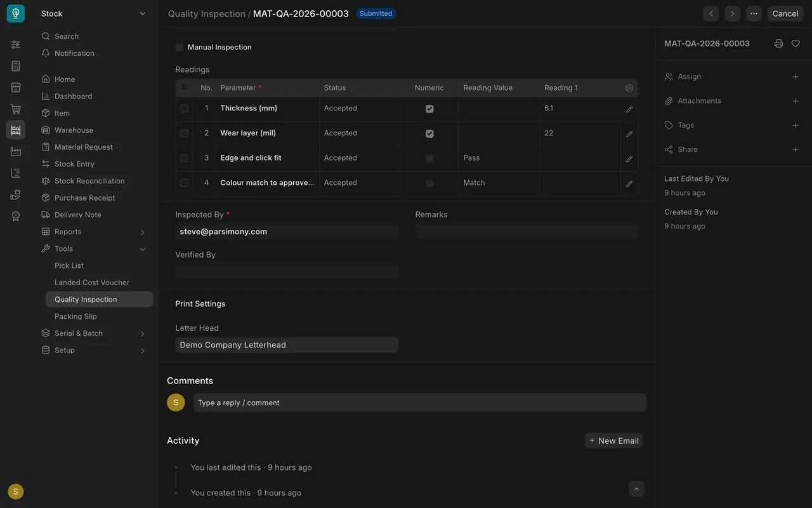This screenshot has height=508, width=812.
Task: Go to the previous document
Action: (x=711, y=13)
